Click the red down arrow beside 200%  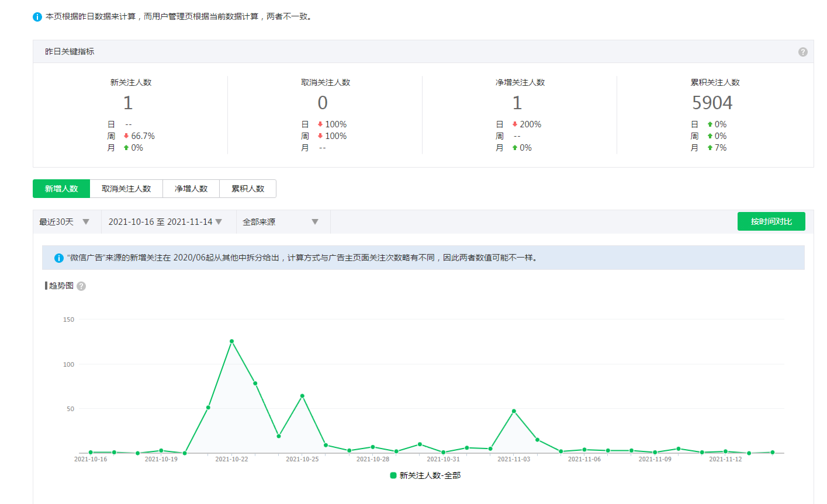(514, 124)
